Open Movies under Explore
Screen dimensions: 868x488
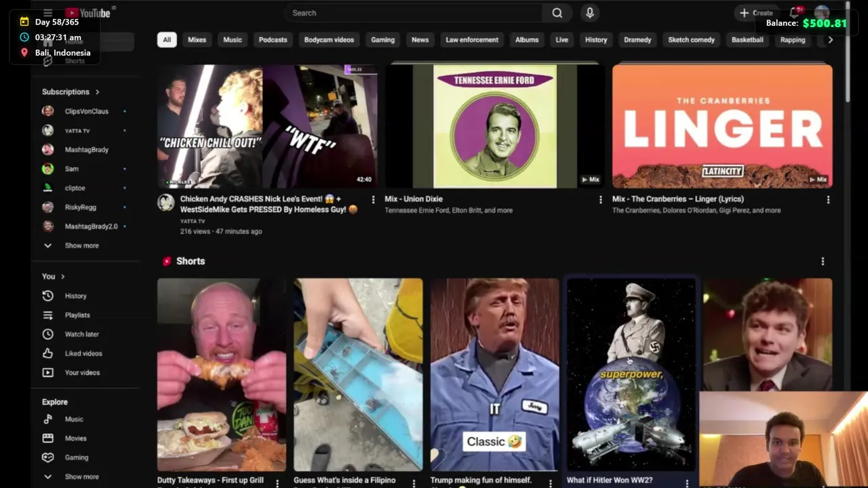click(75, 438)
